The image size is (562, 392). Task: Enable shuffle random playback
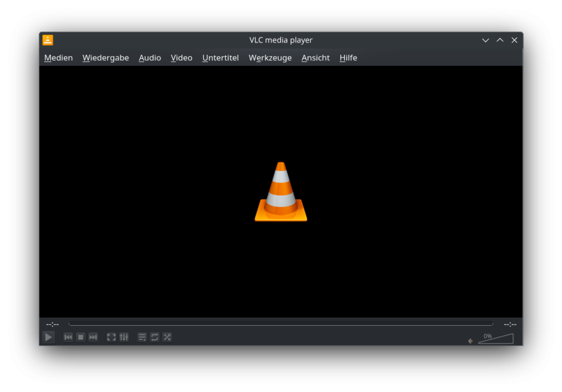167,337
